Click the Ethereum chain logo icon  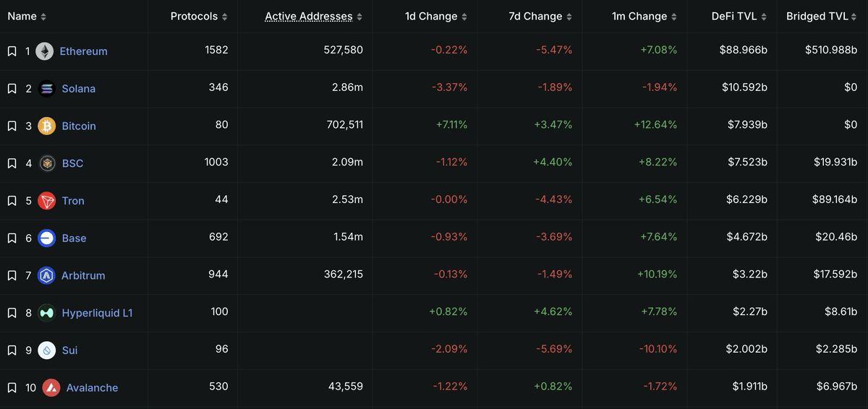point(45,51)
